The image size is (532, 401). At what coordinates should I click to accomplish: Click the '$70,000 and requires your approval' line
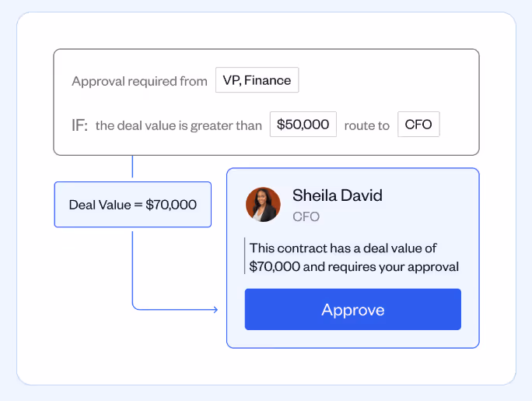(x=354, y=266)
